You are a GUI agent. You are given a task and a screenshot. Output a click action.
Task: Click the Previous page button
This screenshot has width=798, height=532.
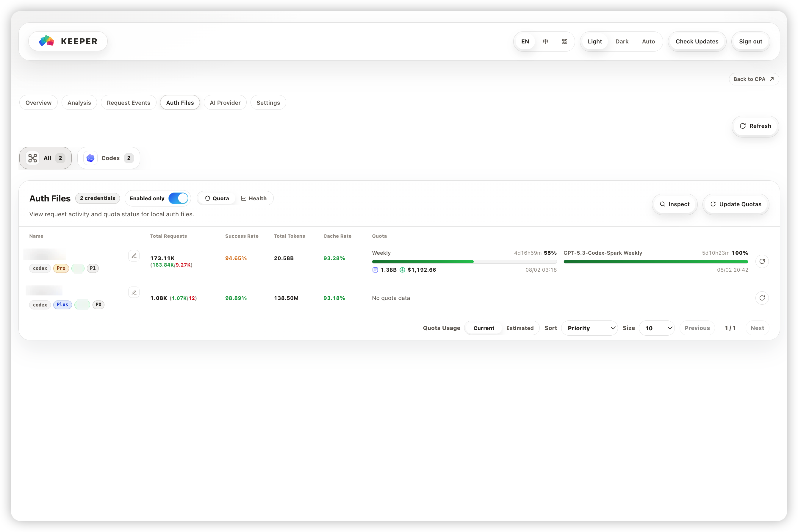[x=697, y=328]
